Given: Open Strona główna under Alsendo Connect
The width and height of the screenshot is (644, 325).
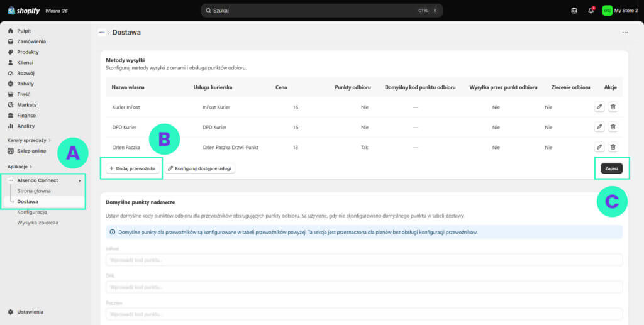Looking at the screenshot, I should pyautogui.click(x=34, y=191).
